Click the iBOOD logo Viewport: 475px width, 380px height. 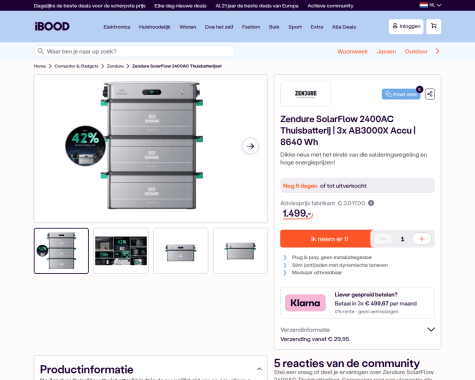point(52,26)
